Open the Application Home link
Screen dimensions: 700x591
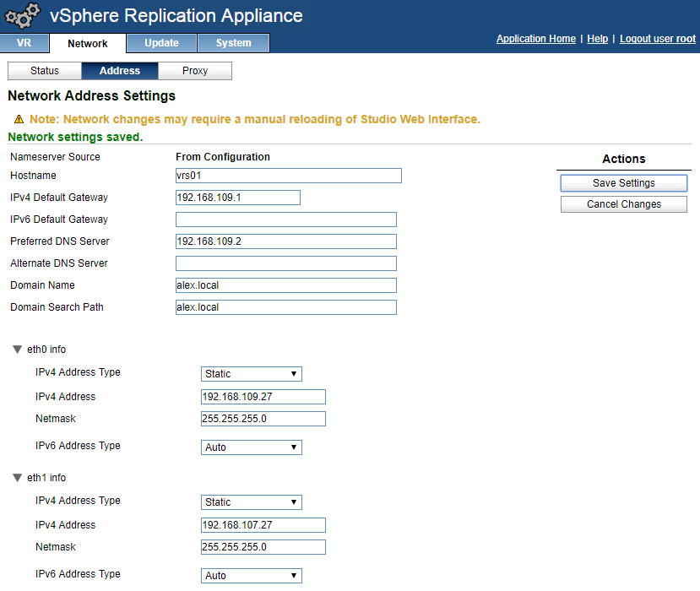tap(536, 39)
